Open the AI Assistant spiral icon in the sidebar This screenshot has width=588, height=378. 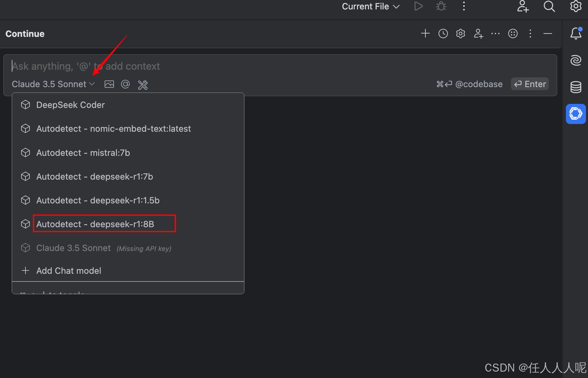(x=576, y=60)
